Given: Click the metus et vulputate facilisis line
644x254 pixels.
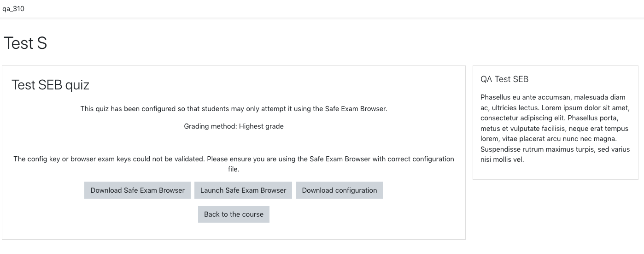Looking at the screenshot, I should (x=554, y=129).
